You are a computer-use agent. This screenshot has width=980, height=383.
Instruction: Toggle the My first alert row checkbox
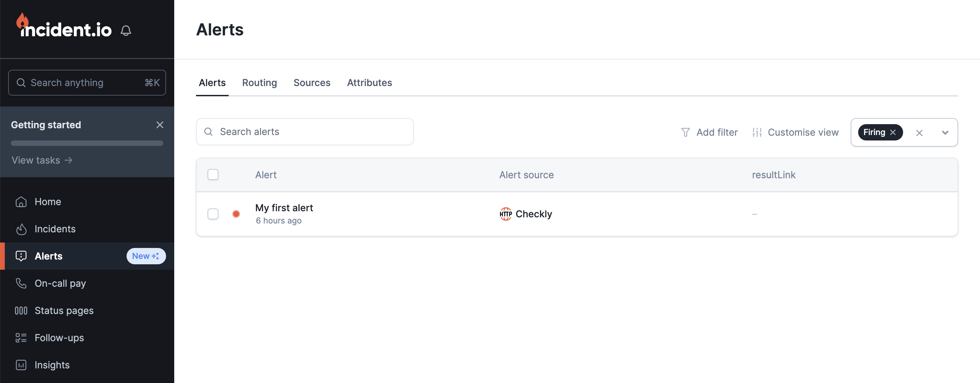[212, 213]
